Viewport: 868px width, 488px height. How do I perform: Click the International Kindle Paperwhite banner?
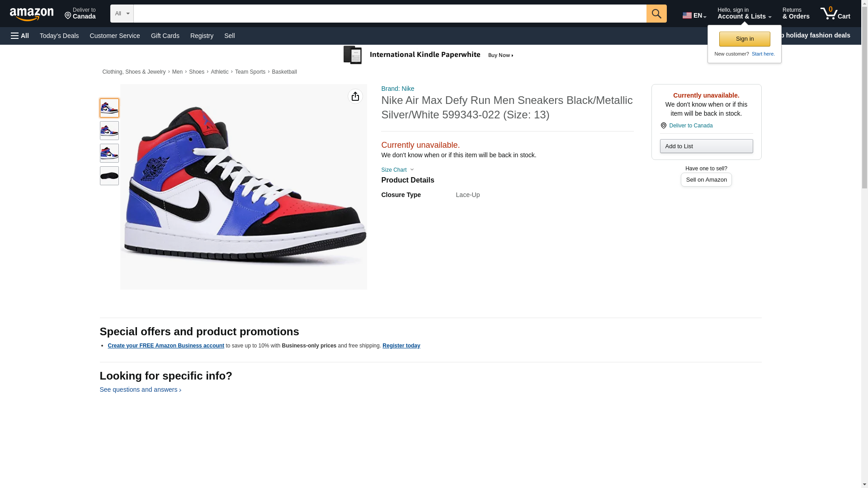[x=429, y=55]
